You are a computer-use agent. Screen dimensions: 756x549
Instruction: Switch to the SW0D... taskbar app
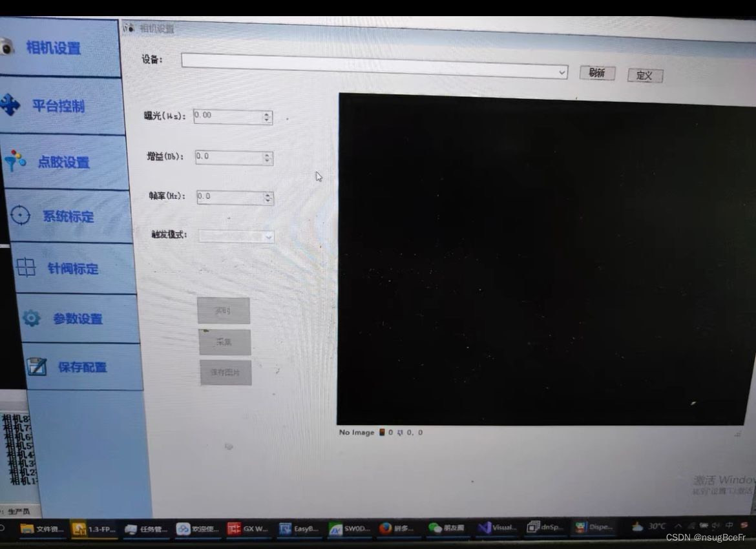click(350, 529)
